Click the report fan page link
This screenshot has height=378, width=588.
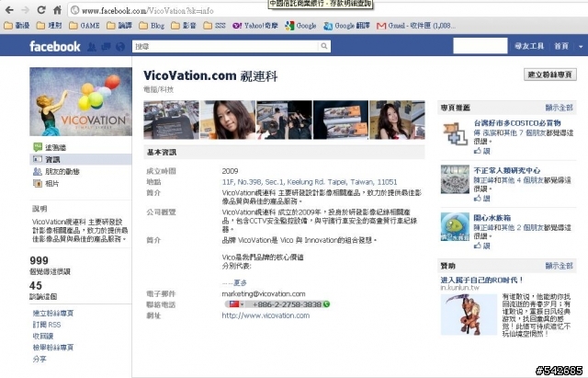coord(53,348)
